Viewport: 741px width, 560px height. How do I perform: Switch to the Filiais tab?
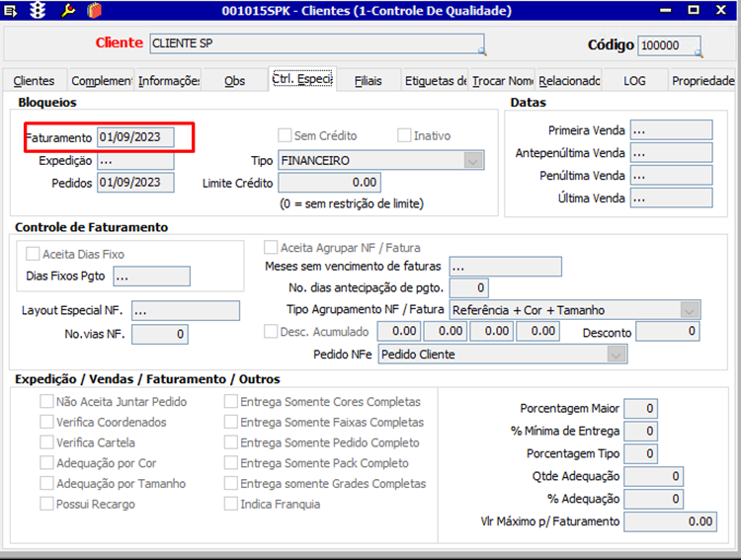pos(369,81)
